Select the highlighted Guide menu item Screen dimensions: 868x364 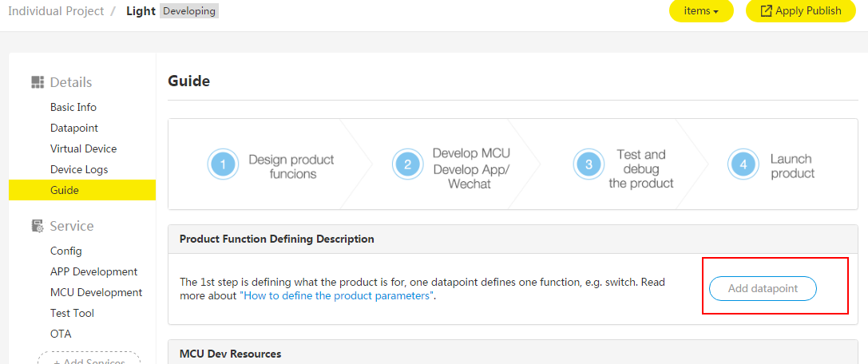[65, 190]
